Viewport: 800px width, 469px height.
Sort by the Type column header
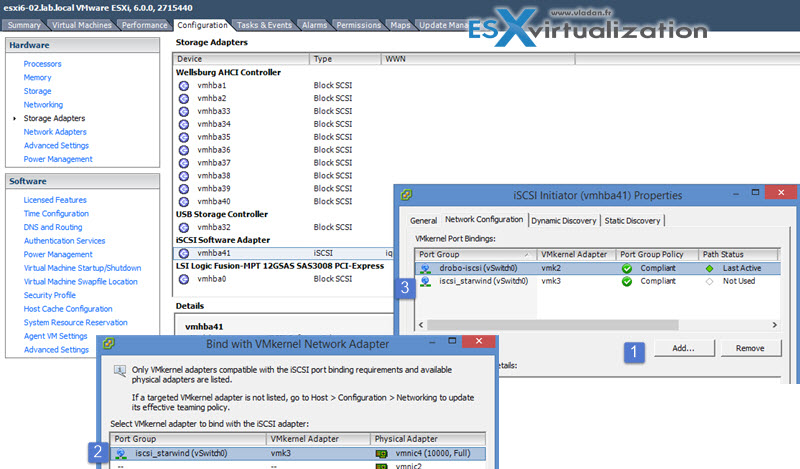345,59
